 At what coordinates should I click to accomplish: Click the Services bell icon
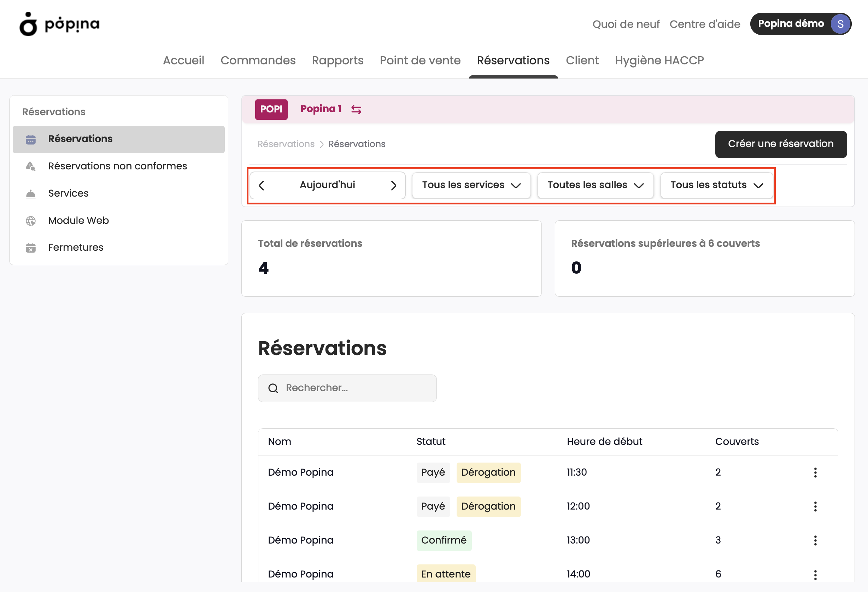pos(31,193)
